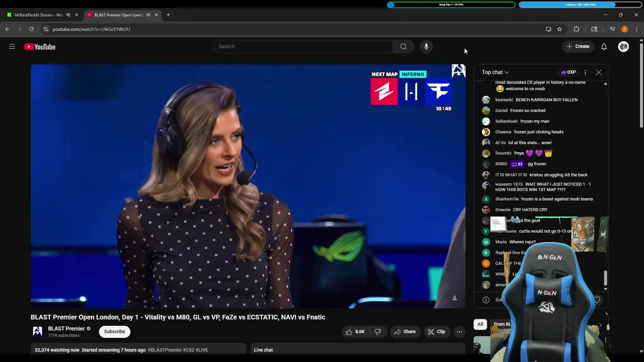Click the #CS2 hashtag
This screenshot has height=362, width=644.
pyautogui.click(x=188, y=350)
